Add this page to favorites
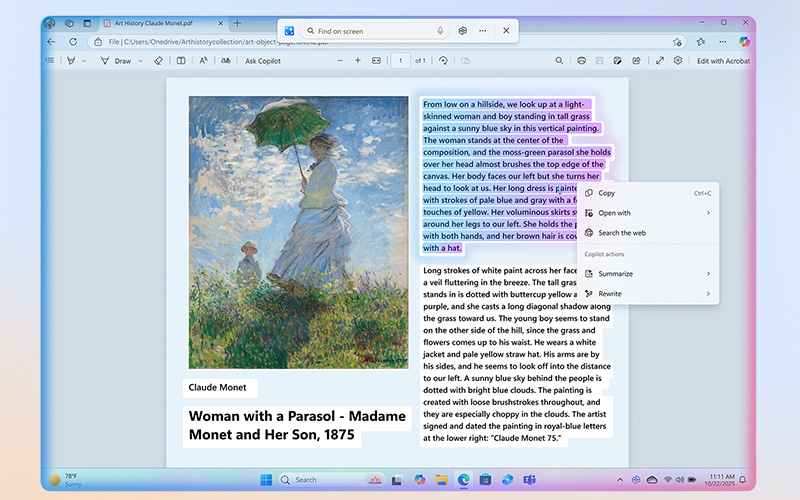 pos(677,42)
